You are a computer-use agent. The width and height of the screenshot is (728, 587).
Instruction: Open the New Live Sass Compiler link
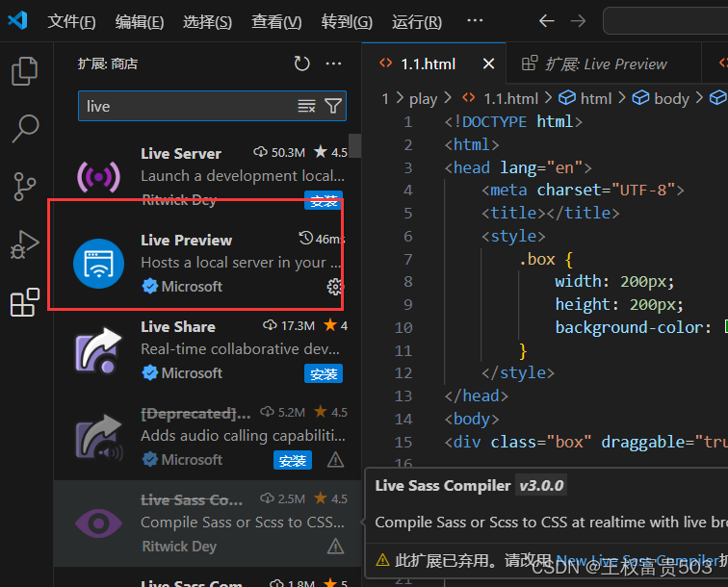[x=638, y=561]
